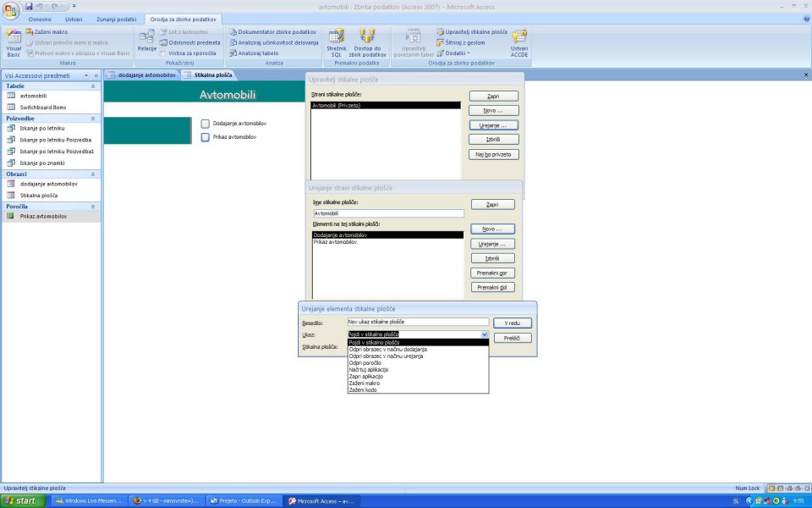The width and height of the screenshot is (812, 508).
Task: Open Prejeto - Outlook Express taskbar item
Action: click(x=244, y=500)
